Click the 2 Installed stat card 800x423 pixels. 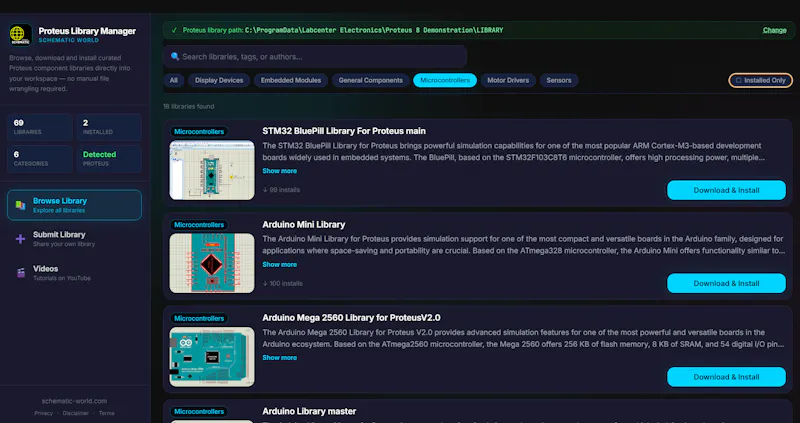tap(109, 127)
